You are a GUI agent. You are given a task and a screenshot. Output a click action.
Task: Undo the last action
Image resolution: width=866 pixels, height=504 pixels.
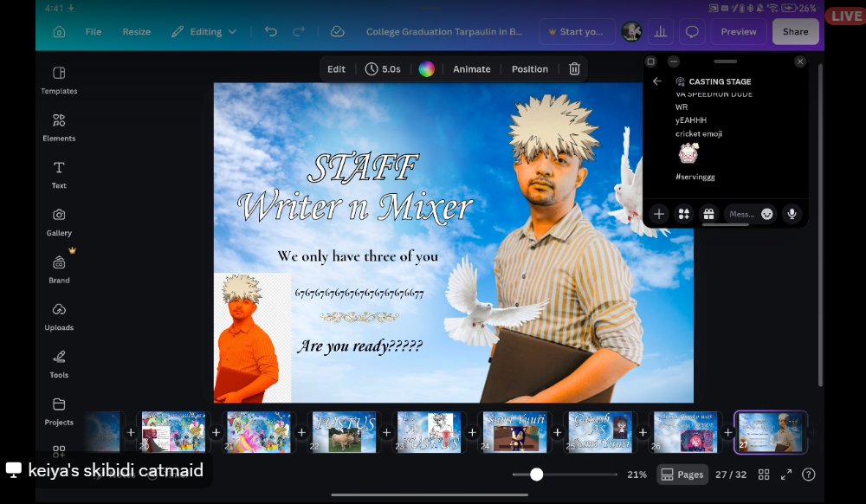270,31
